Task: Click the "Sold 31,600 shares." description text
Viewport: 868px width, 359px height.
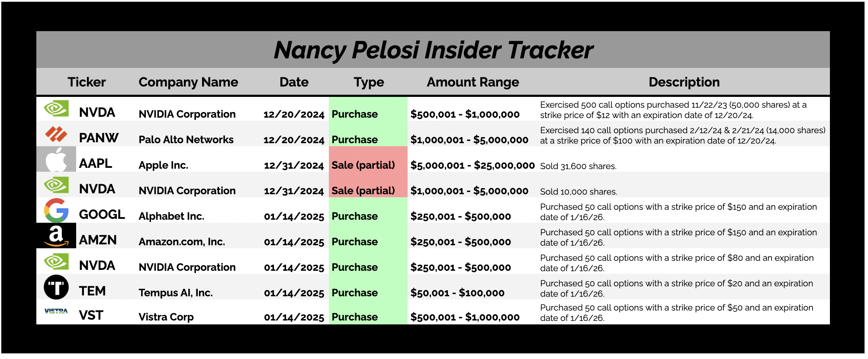Action: (578, 167)
